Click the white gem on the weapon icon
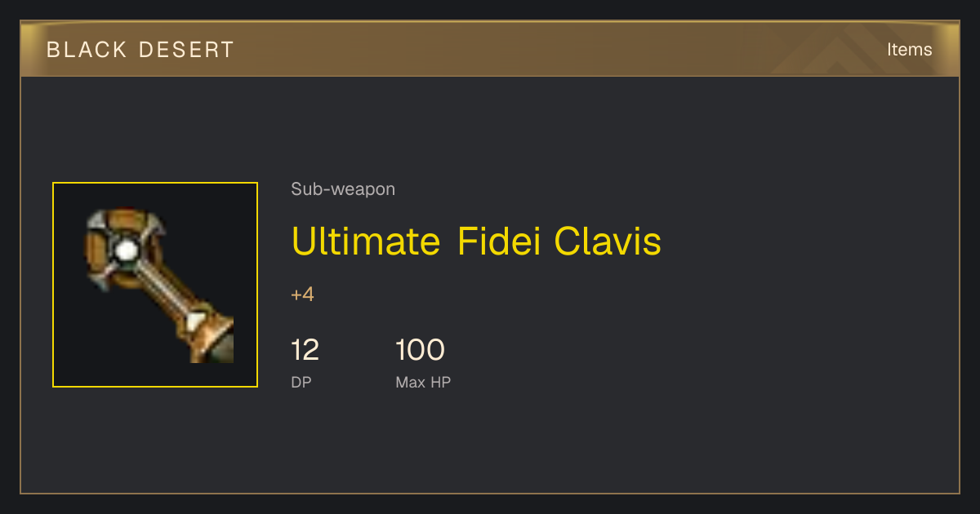Image resolution: width=980 pixels, height=514 pixels. point(125,251)
